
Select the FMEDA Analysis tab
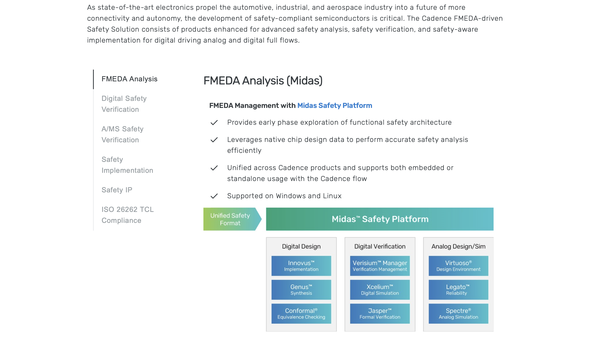click(x=129, y=79)
